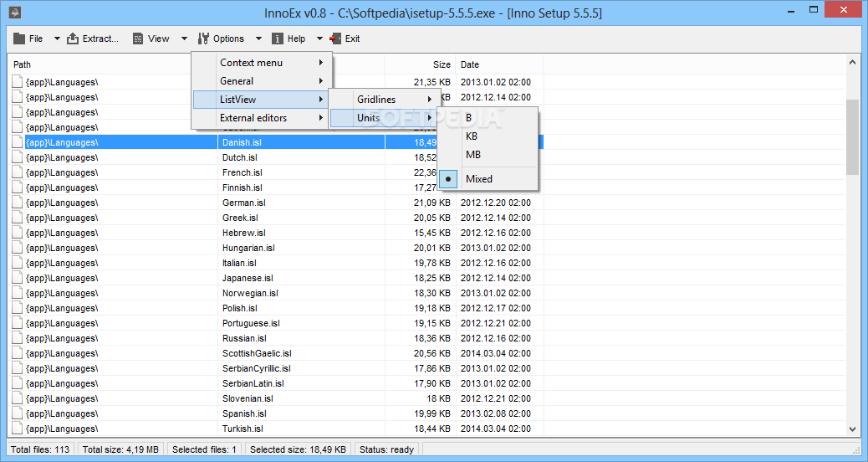
Task: Click the Extract... button label
Action: point(100,38)
